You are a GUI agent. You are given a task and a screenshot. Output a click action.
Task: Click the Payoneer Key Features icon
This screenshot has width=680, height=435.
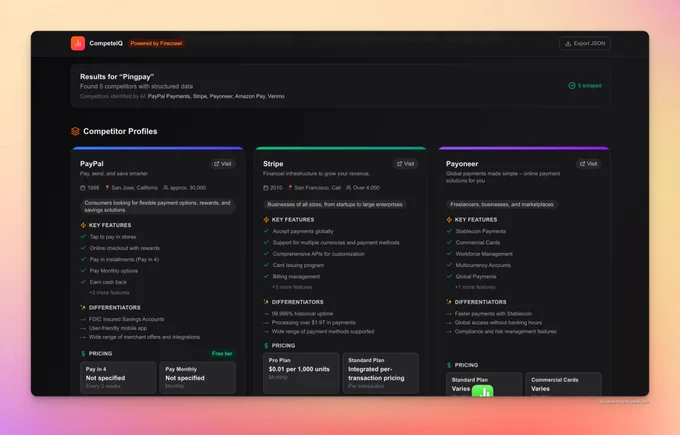449,219
